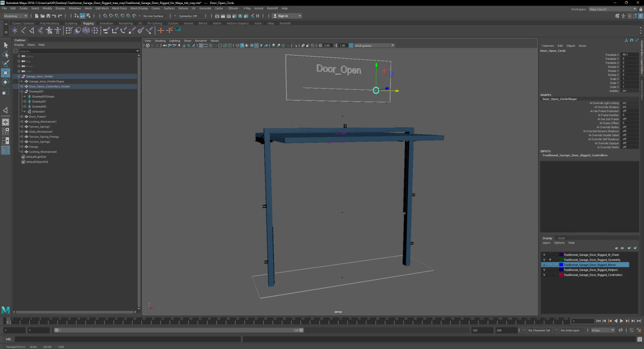Click the IK Handle shelf icon

pyautogui.click(x=32, y=31)
